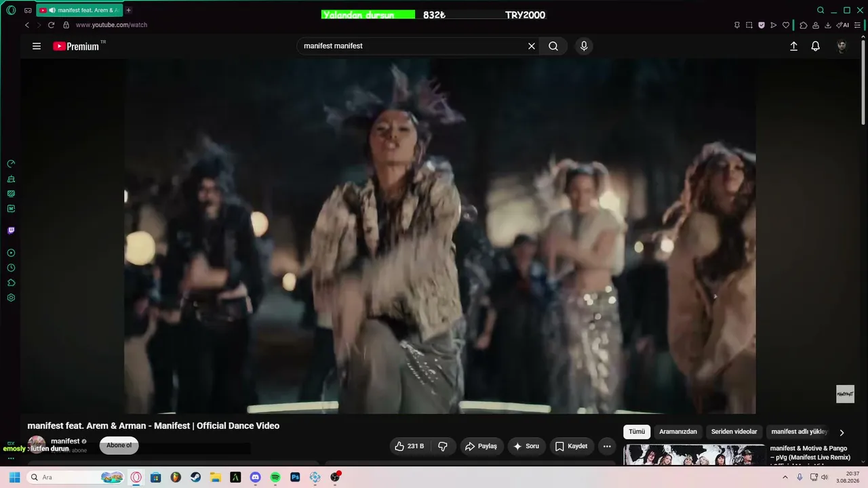Open the browser easy setup panel
The width and height of the screenshot is (868, 488).
859,25
